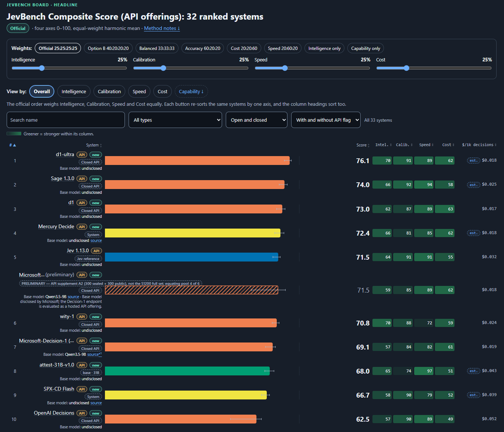Screen dimensions: 504x432
Task: Sort by the Score column header
Action: [363, 145]
